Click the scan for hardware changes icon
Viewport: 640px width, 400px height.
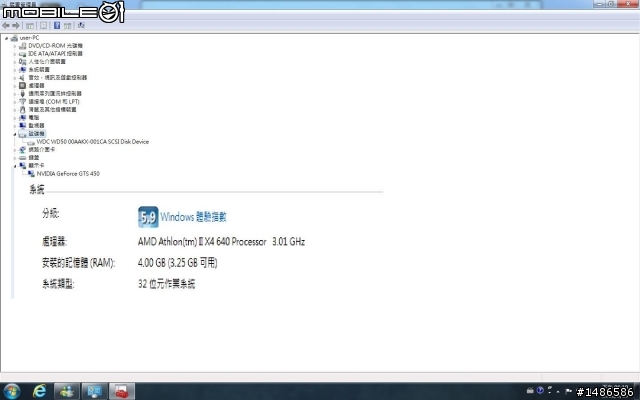tap(81, 26)
